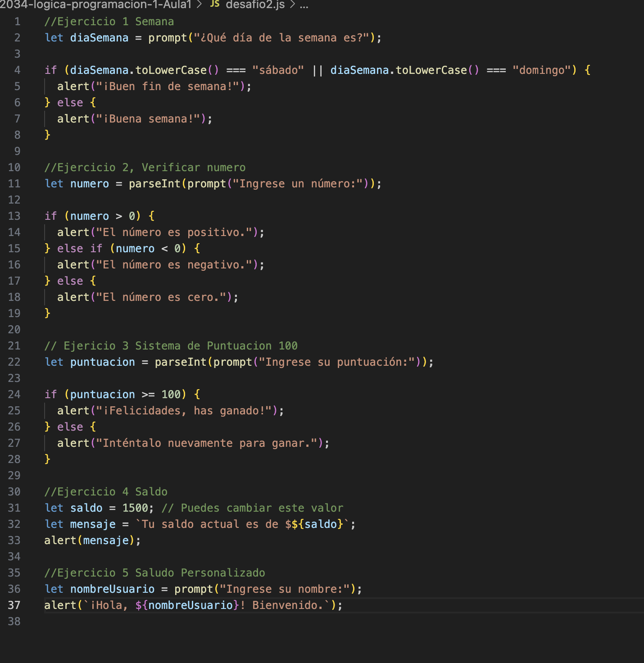Click the JS file icon in breadcrumb

(215, 4)
